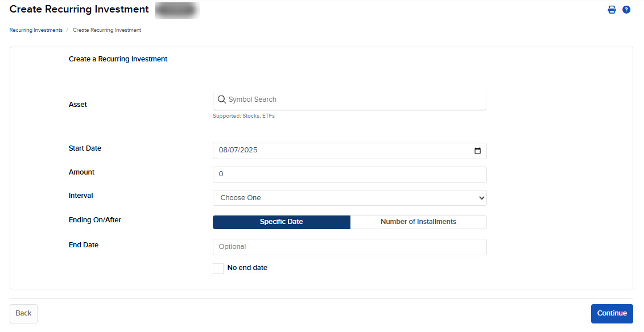Click the Optional End Date field
The image size is (644, 332).
coord(349,247)
